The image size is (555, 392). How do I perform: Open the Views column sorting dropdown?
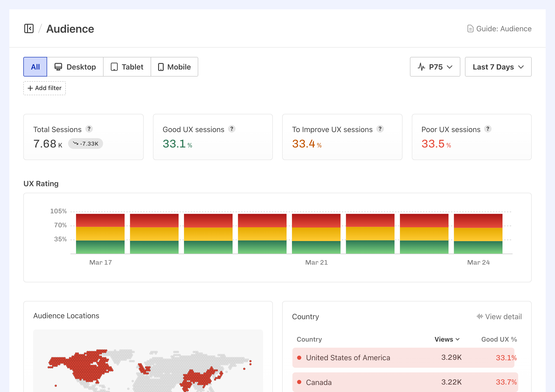(x=447, y=339)
